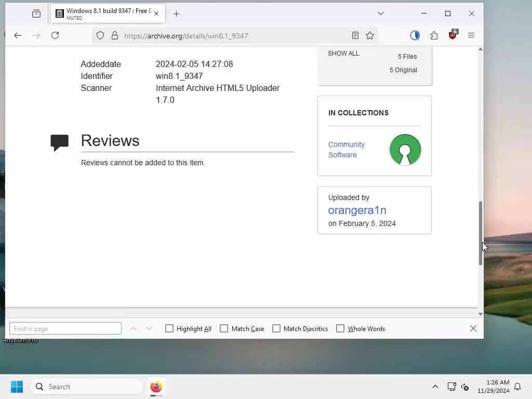This screenshot has width=532, height=399.
Task: Click the Addeddate value 2024-02-05 14:27:08
Action: (x=194, y=64)
